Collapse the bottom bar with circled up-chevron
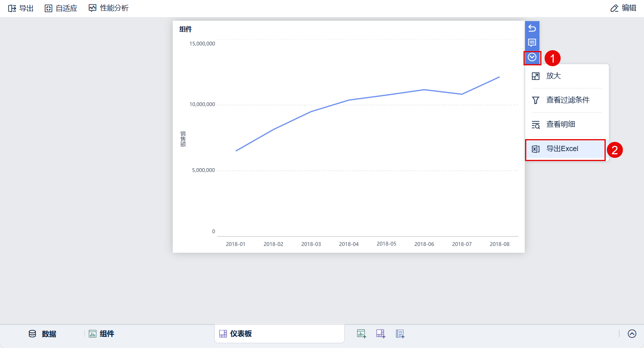644x348 pixels. (632, 334)
